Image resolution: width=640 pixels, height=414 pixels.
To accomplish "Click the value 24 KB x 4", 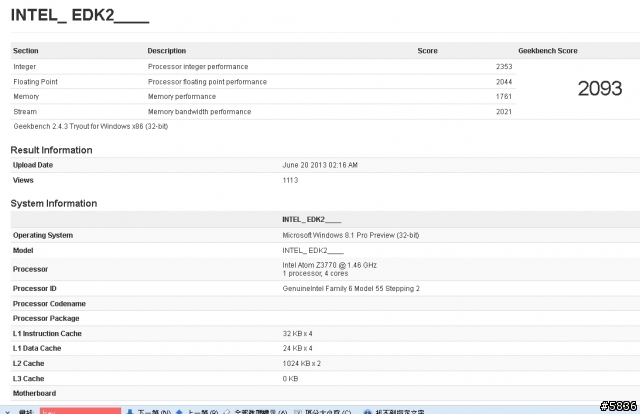I will pos(298,348).
